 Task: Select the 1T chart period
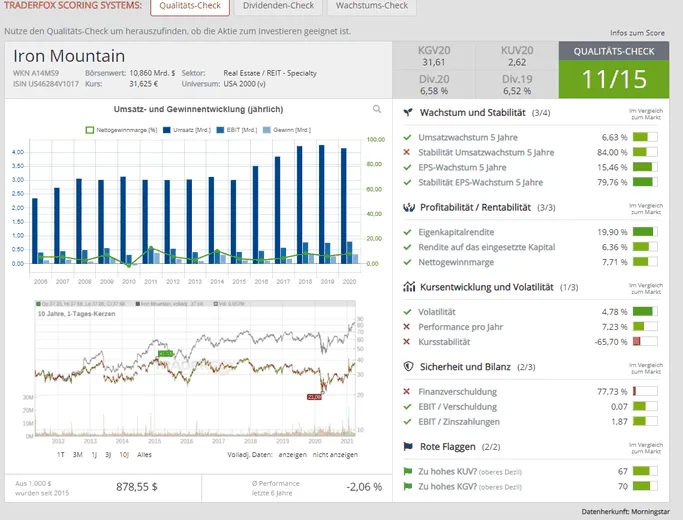61,454
